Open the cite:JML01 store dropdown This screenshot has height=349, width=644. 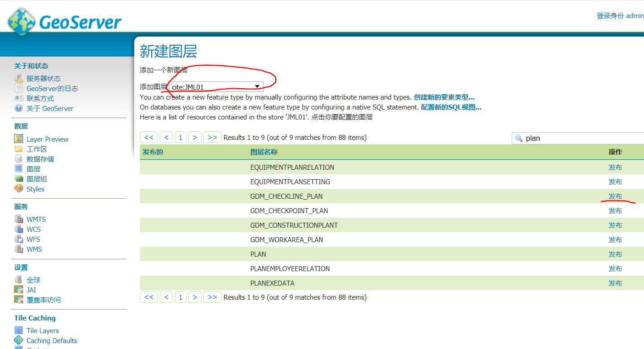pos(216,86)
